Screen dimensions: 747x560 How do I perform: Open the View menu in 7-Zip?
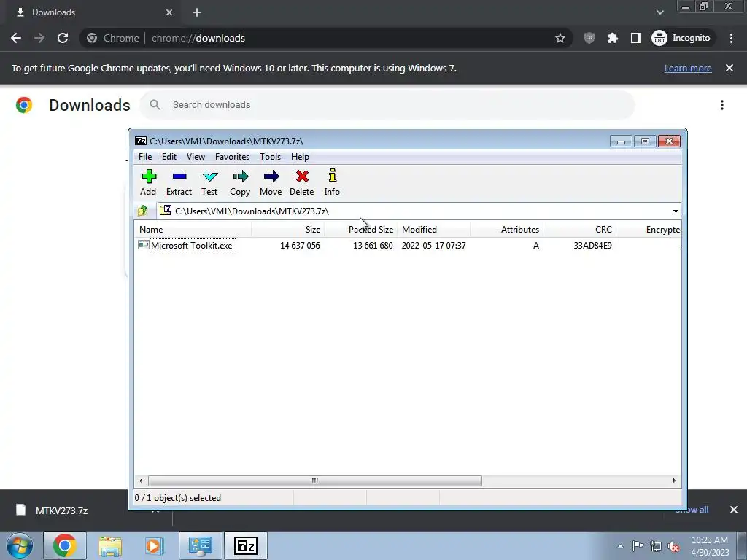(x=196, y=157)
